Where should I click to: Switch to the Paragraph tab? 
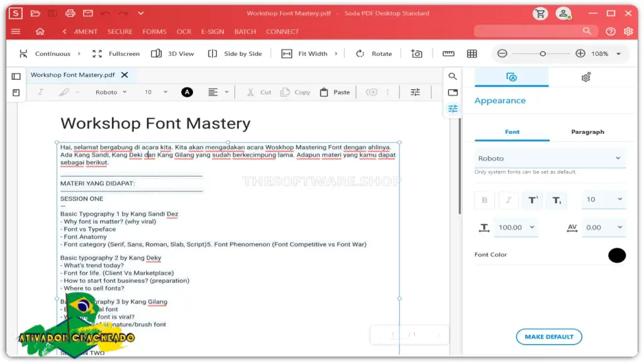coord(587,132)
